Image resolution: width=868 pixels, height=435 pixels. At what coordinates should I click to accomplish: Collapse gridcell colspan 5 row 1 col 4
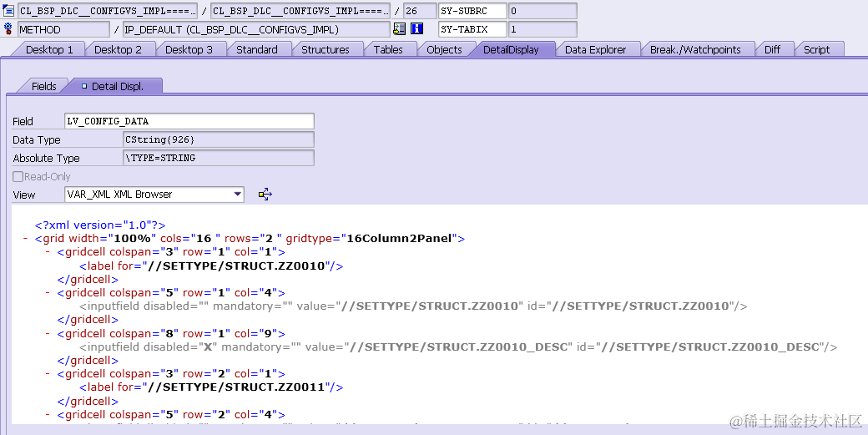pyautogui.click(x=48, y=293)
